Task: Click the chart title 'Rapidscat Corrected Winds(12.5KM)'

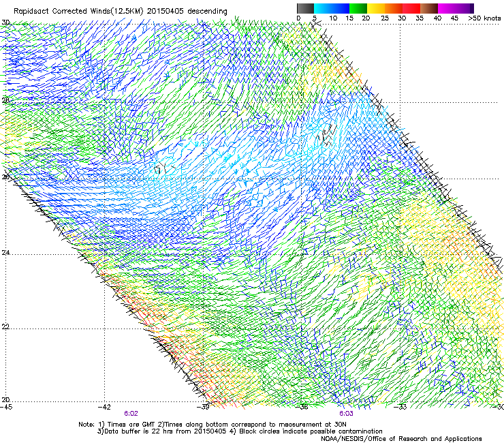Action: click(78, 12)
